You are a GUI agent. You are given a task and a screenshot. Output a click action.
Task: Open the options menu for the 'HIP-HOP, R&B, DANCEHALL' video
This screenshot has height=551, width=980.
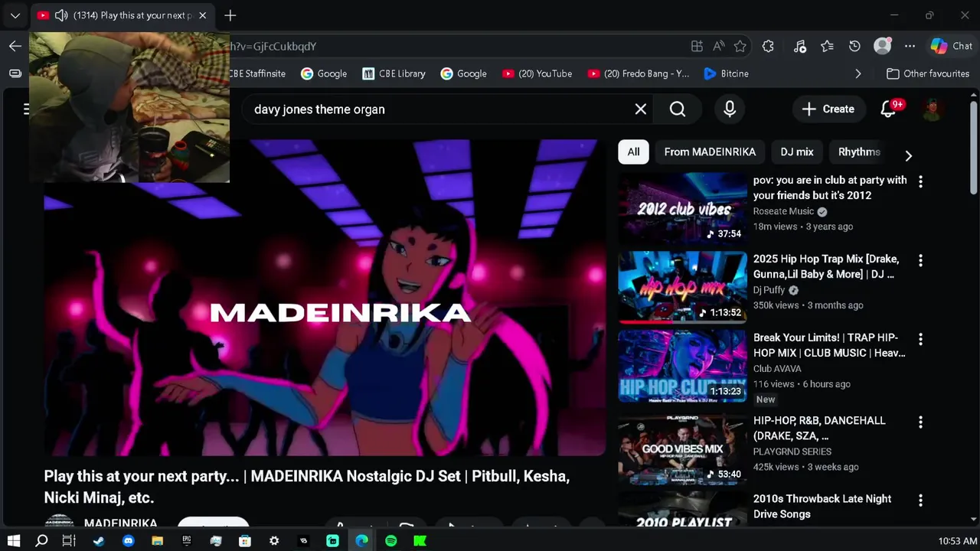[x=920, y=422]
